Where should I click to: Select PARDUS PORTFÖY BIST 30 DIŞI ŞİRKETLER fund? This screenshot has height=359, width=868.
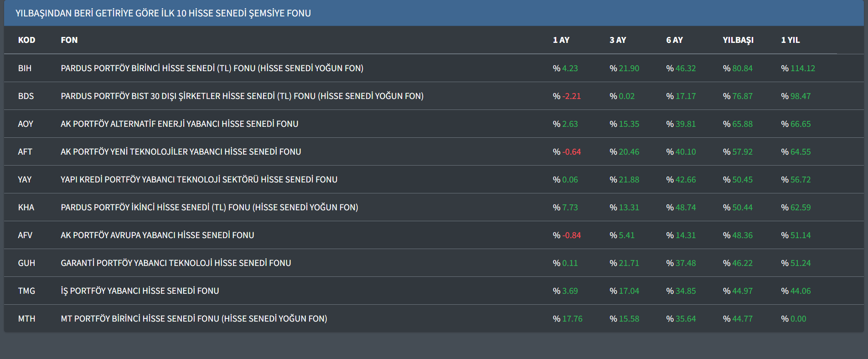click(242, 96)
